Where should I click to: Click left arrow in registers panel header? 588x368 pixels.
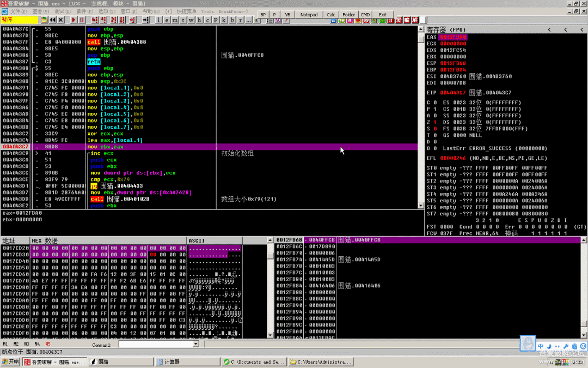(548, 29)
